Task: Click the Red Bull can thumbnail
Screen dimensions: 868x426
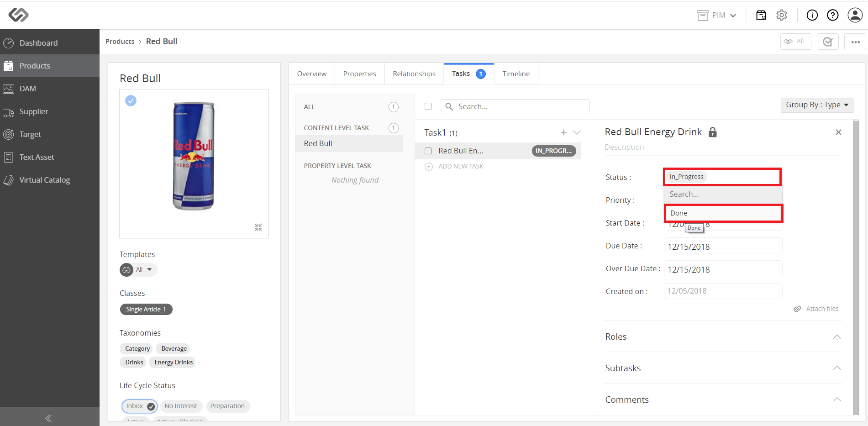Action: click(194, 156)
